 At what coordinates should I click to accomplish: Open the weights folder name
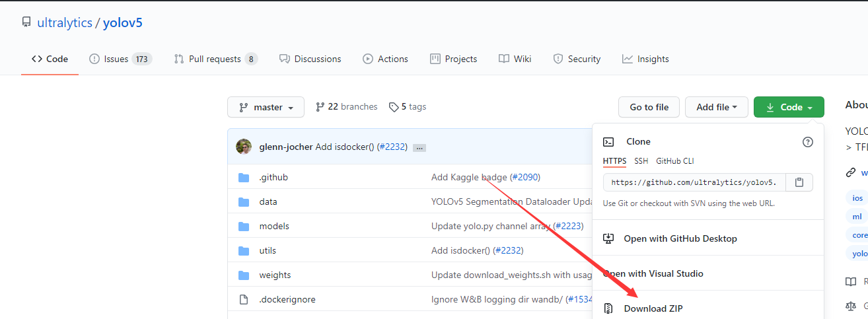[275, 275]
